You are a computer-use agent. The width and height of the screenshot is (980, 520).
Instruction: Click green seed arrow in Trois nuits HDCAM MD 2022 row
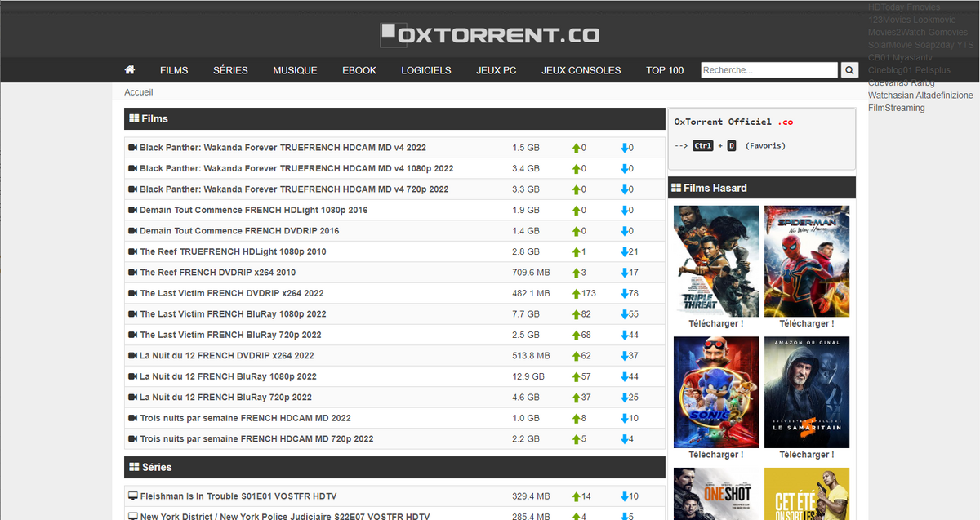click(577, 418)
